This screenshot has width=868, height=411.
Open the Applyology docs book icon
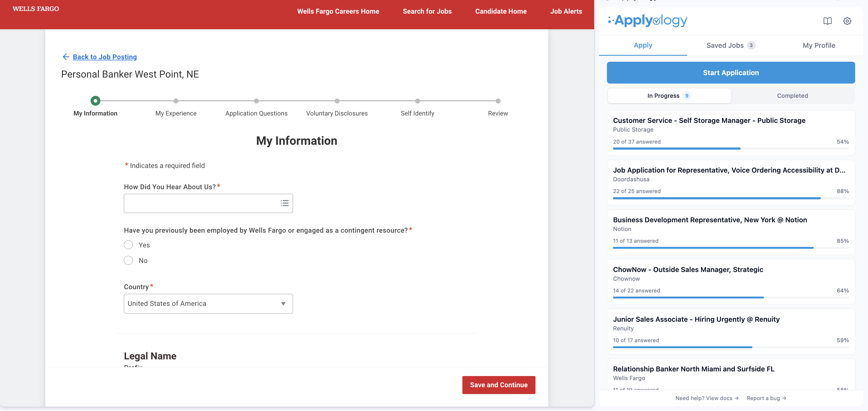[827, 21]
